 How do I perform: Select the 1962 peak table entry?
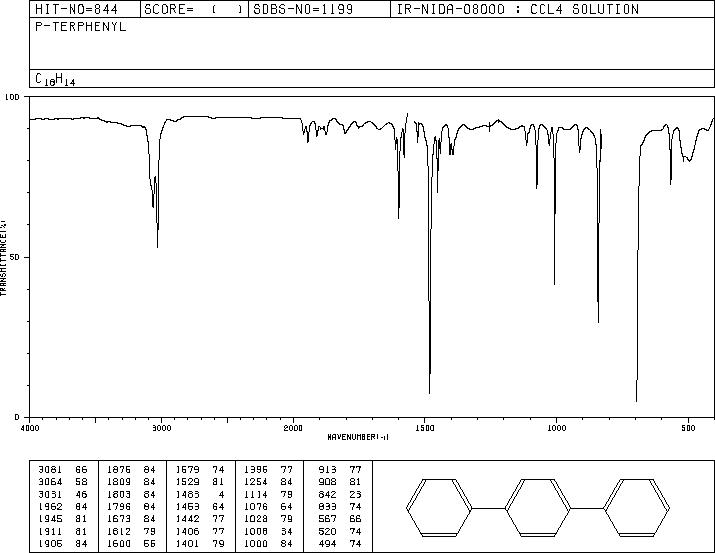coord(62,506)
